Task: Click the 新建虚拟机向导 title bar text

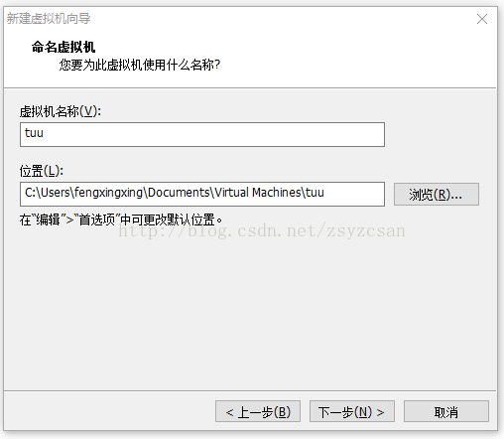Action: [x=49, y=19]
